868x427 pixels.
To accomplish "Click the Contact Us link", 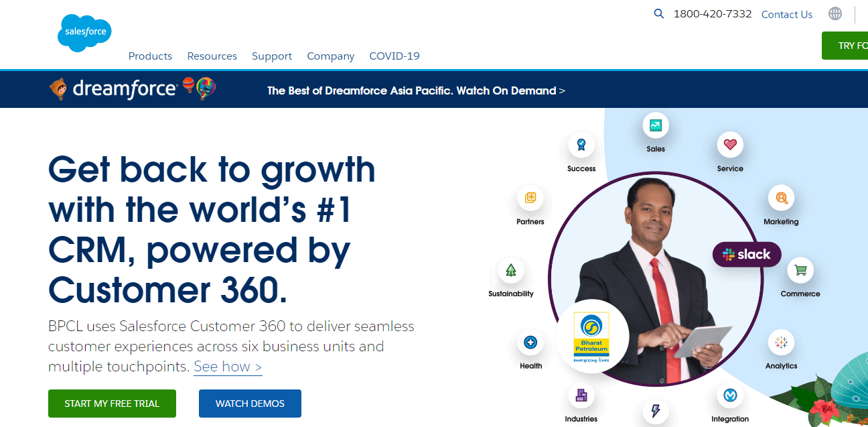I will (x=787, y=14).
